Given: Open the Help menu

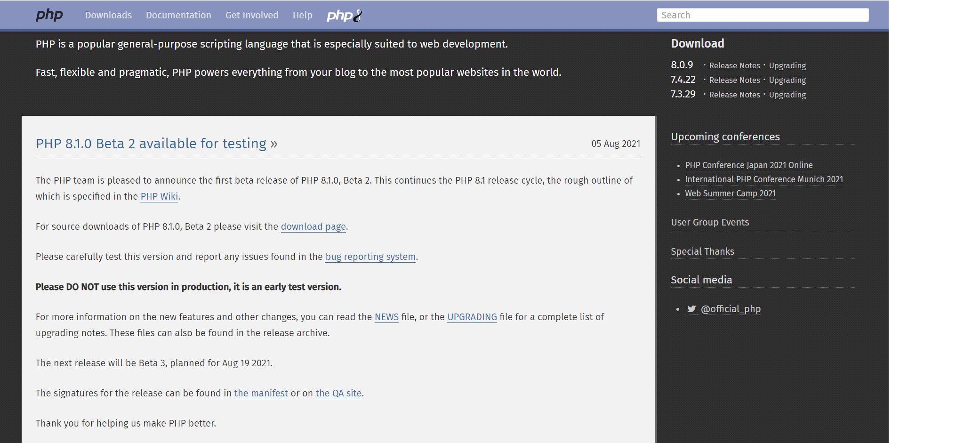Looking at the screenshot, I should pos(303,15).
